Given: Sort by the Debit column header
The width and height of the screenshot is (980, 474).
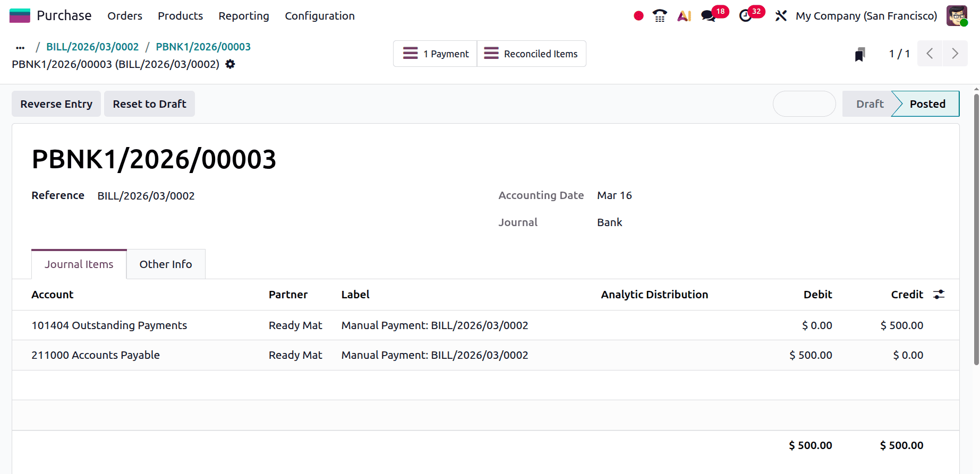Looking at the screenshot, I should pos(817,295).
